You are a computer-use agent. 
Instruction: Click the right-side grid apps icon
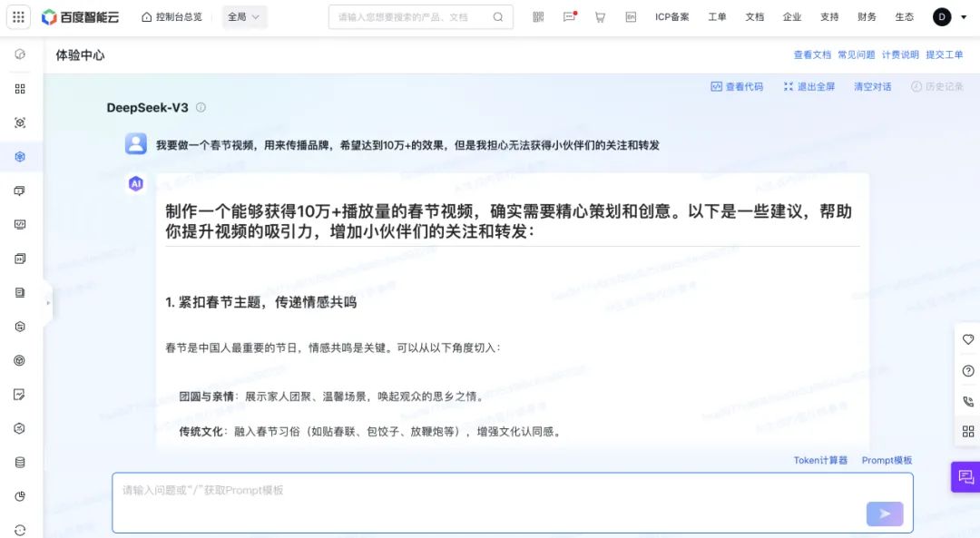(x=968, y=432)
